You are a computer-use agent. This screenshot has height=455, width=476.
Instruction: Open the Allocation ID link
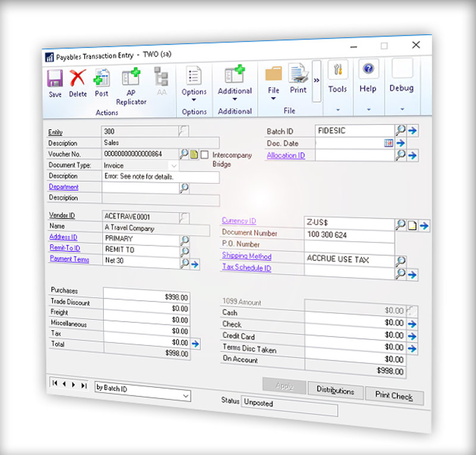(286, 155)
